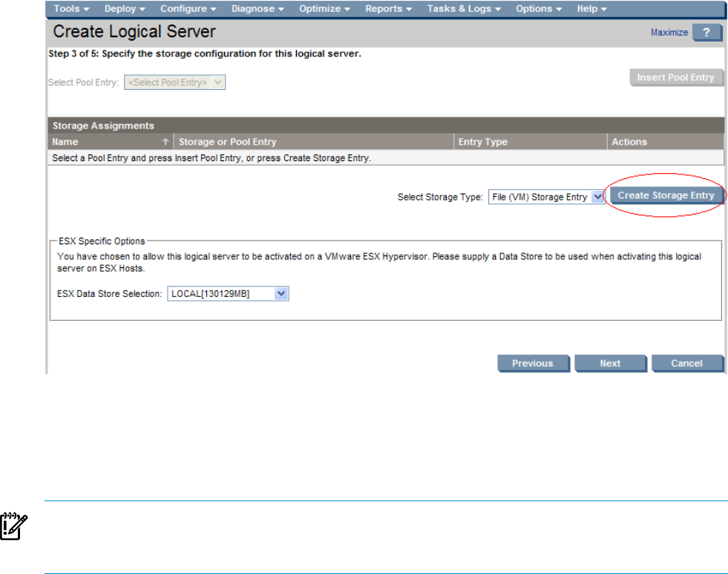
Task: Open the Optimize menu
Action: (324, 9)
